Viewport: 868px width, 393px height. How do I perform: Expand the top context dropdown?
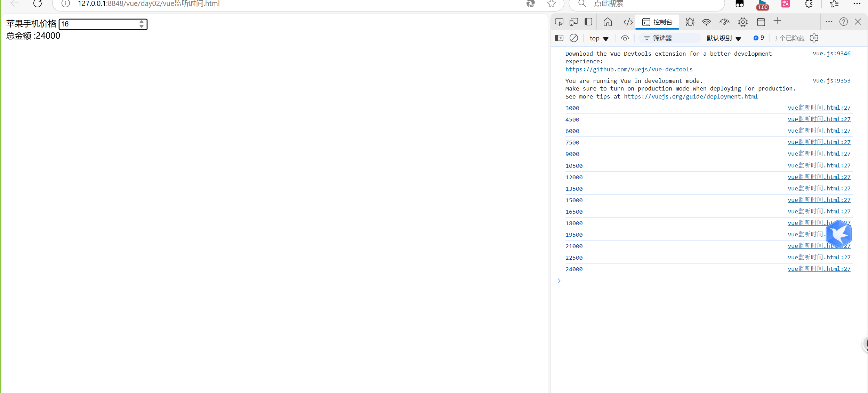tap(599, 38)
